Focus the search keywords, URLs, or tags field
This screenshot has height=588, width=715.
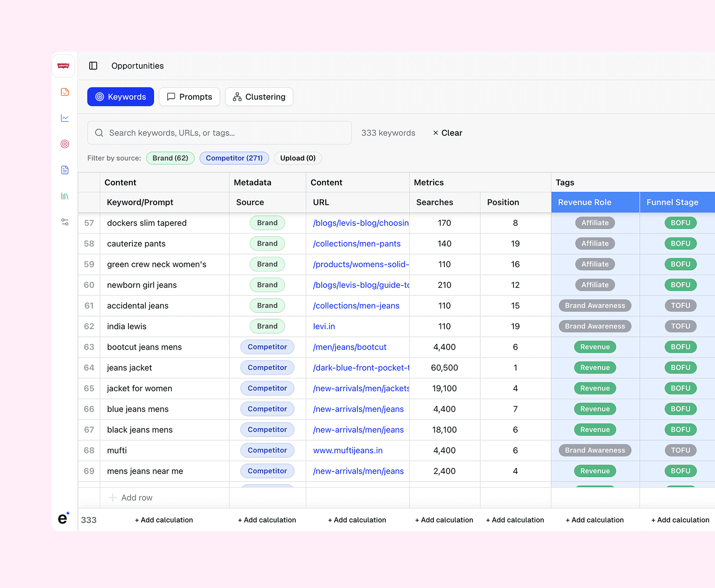(219, 133)
